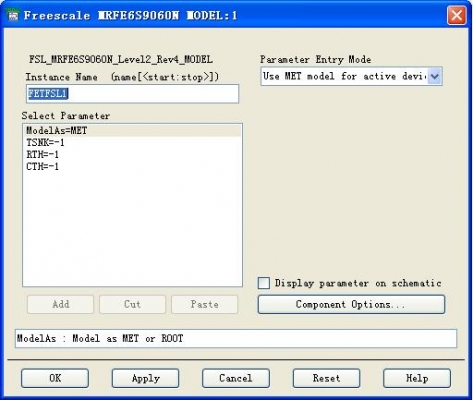Viewport: 473px width, 400px height.
Task: Click the Cut button
Action: [132, 304]
